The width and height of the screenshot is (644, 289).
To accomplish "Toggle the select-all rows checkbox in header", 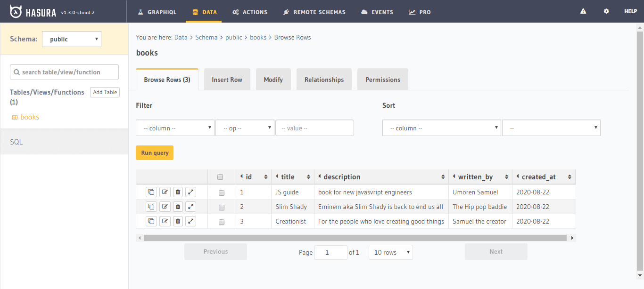I will click(220, 177).
